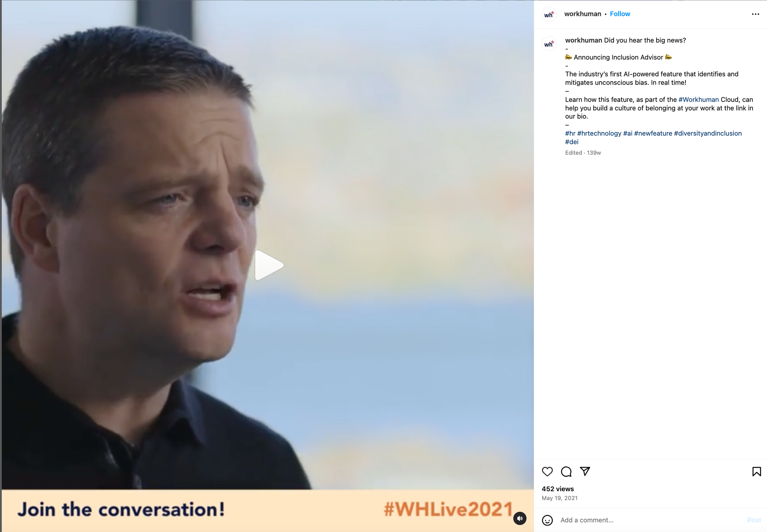Open the #diversityandinclusion hashtag
Image resolution: width=767 pixels, height=532 pixels.
coord(707,133)
